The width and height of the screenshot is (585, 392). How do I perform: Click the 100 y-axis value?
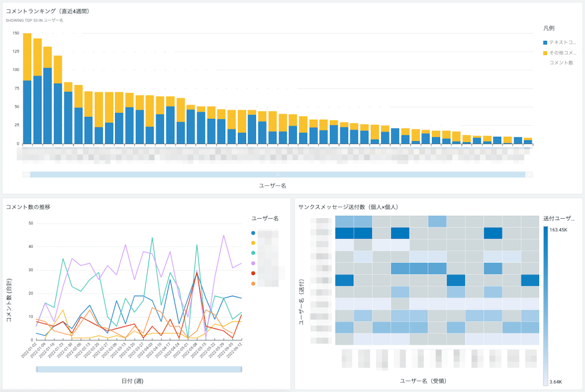[15, 70]
